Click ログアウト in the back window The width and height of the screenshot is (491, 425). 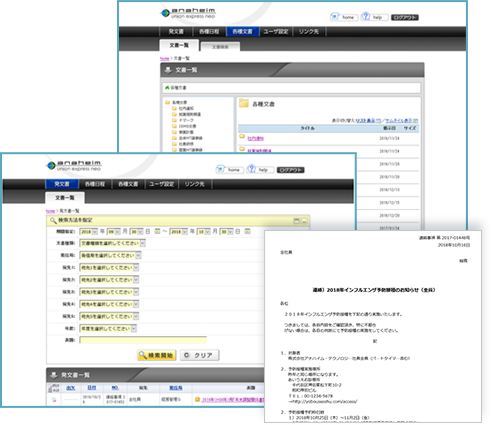[x=405, y=17]
